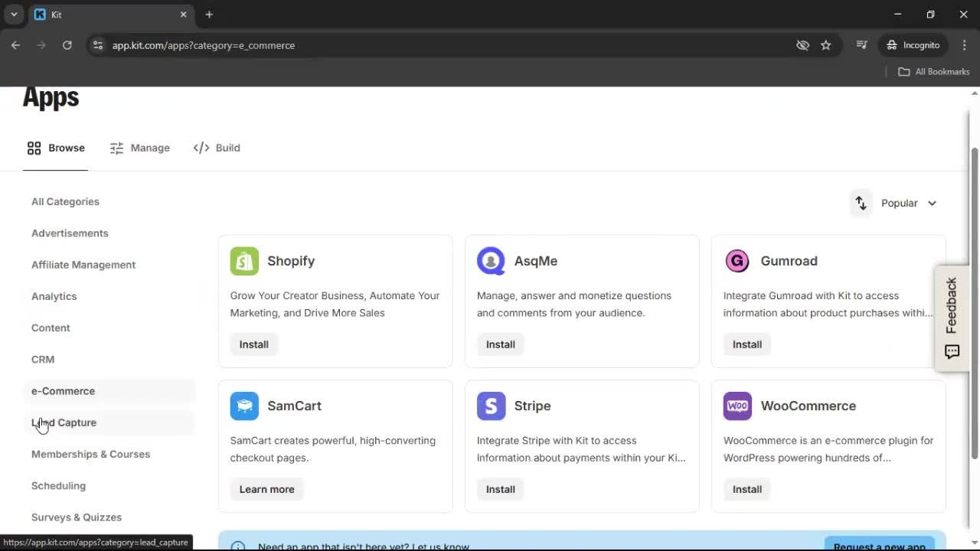Click the AsqMe app icon

[491, 260]
